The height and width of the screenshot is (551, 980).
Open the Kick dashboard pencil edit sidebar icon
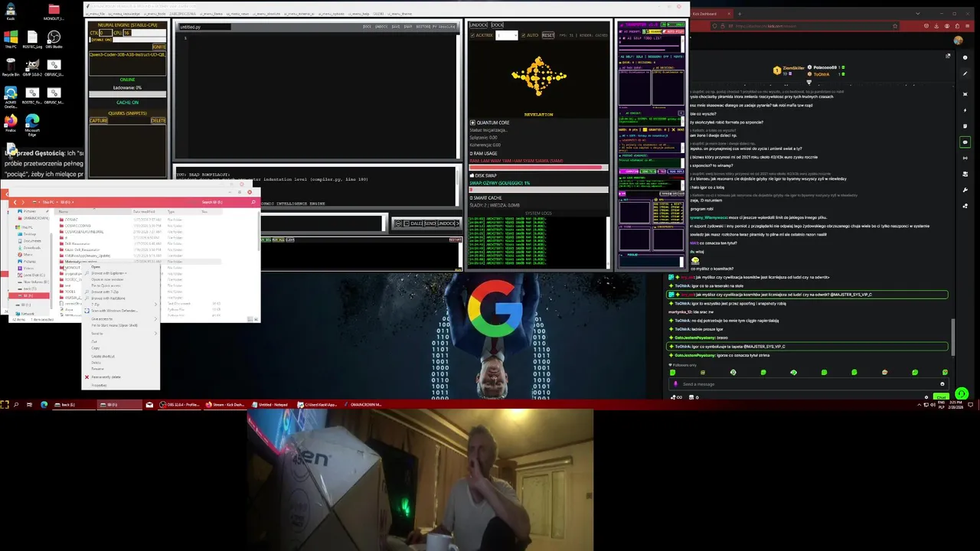(965, 73)
